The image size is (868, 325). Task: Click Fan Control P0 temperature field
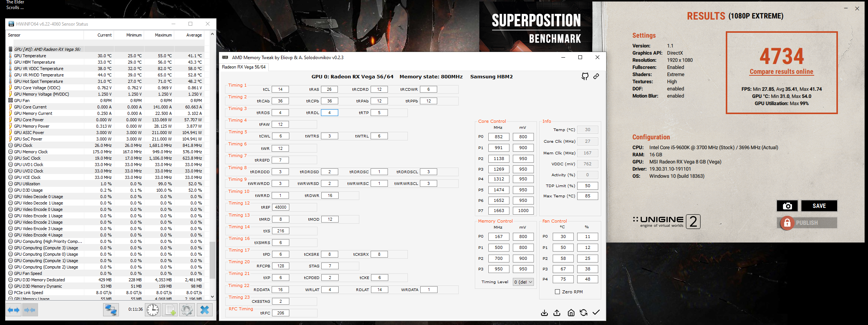[x=563, y=237]
